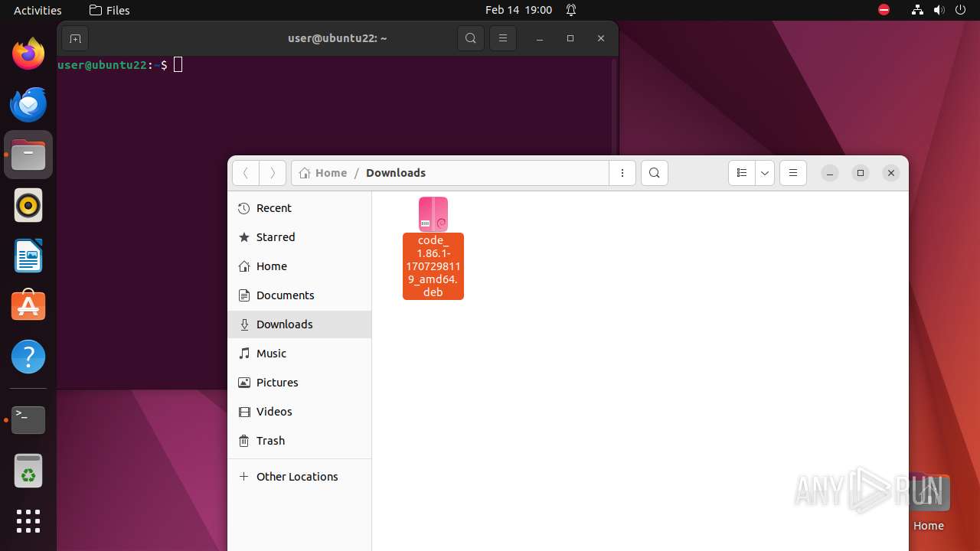Image resolution: width=980 pixels, height=551 pixels.
Task: Open the Trash icon in the dock
Action: pyautogui.click(x=28, y=471)
